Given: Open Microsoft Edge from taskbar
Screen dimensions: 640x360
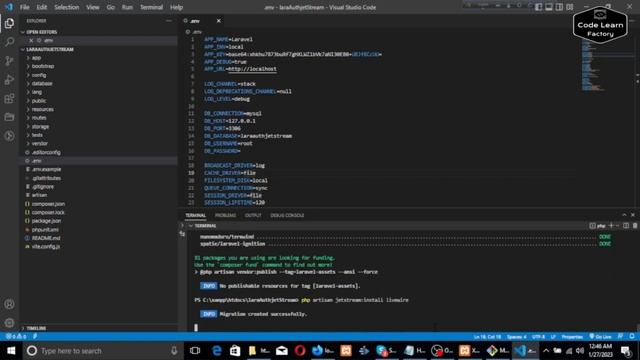Looking at the screenshot, I should coord(217,351).
